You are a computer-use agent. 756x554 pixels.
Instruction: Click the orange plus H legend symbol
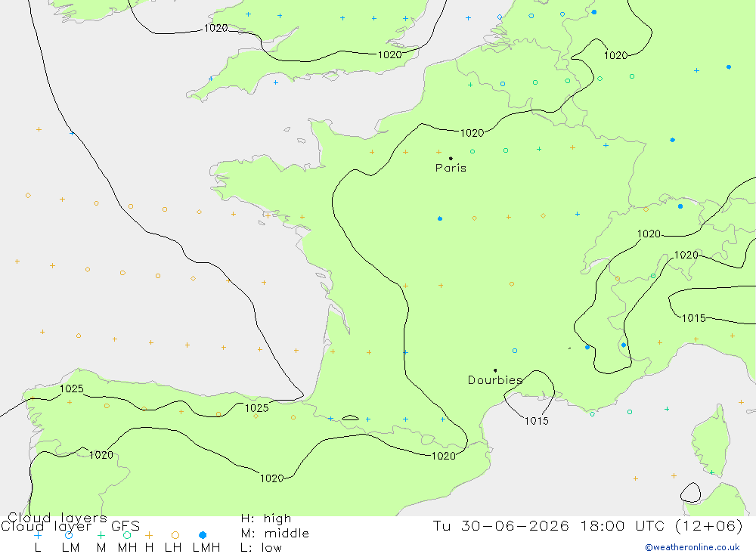click(149, 535)
